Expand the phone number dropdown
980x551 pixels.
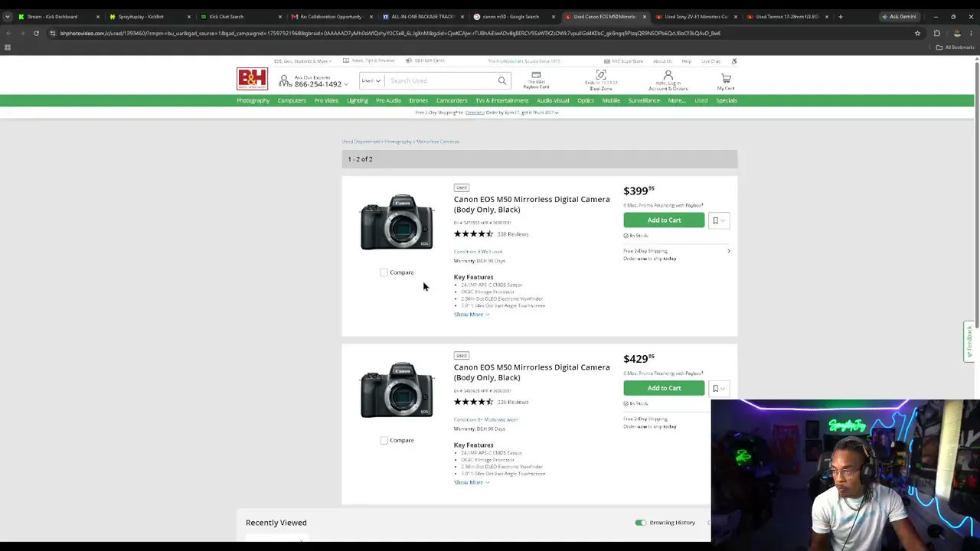tap(346, 84)
